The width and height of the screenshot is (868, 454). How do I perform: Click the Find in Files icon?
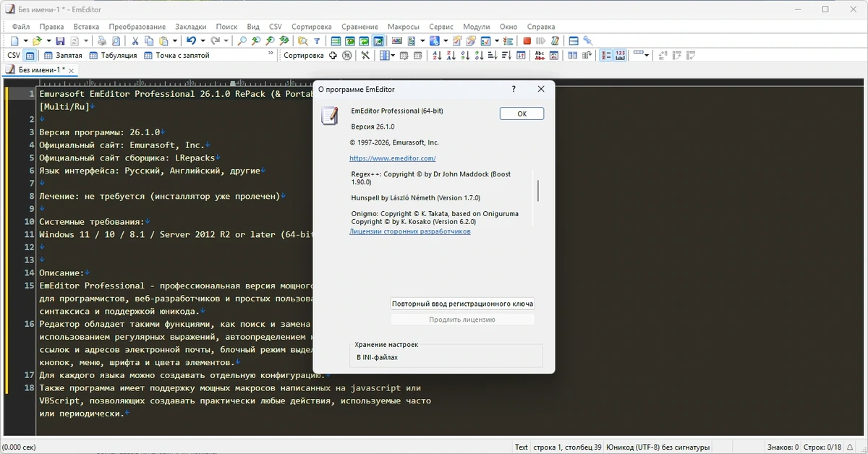coord(302,41)
